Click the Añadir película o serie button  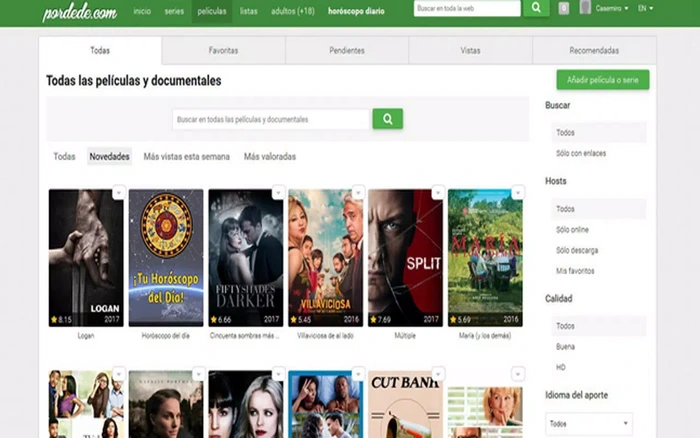(x=603, y=80)
